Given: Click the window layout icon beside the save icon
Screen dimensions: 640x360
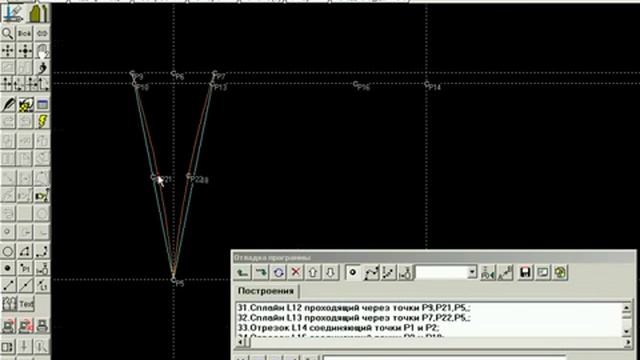Looking at the screenshot, I should tap(543, 272).
